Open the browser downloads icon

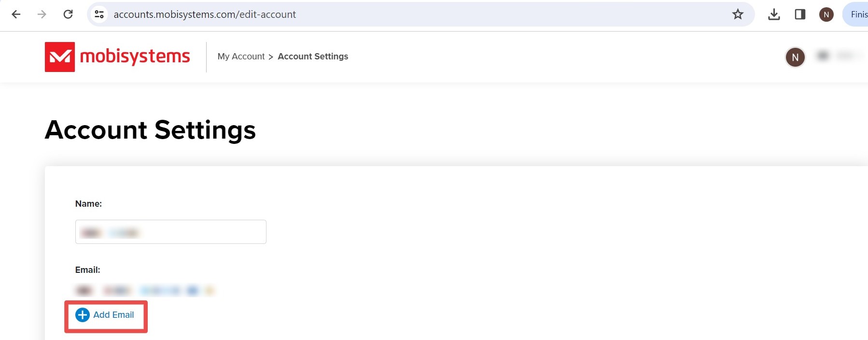pos(773,14)
